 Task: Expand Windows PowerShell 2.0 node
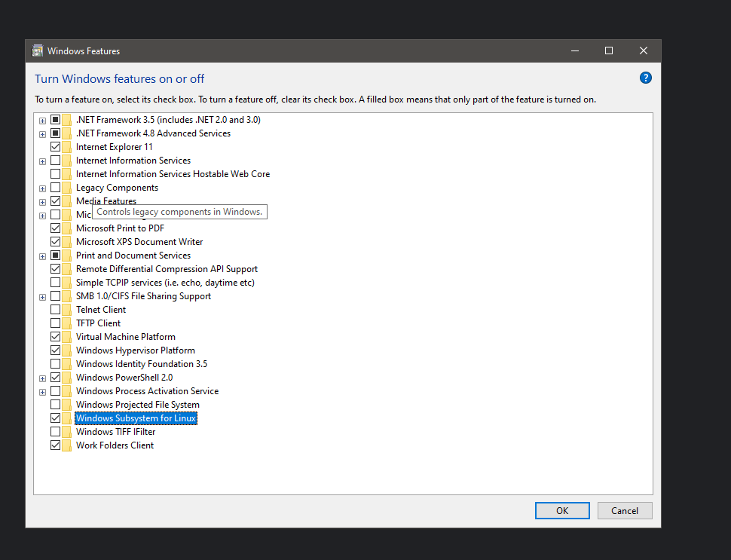point(42,378)
